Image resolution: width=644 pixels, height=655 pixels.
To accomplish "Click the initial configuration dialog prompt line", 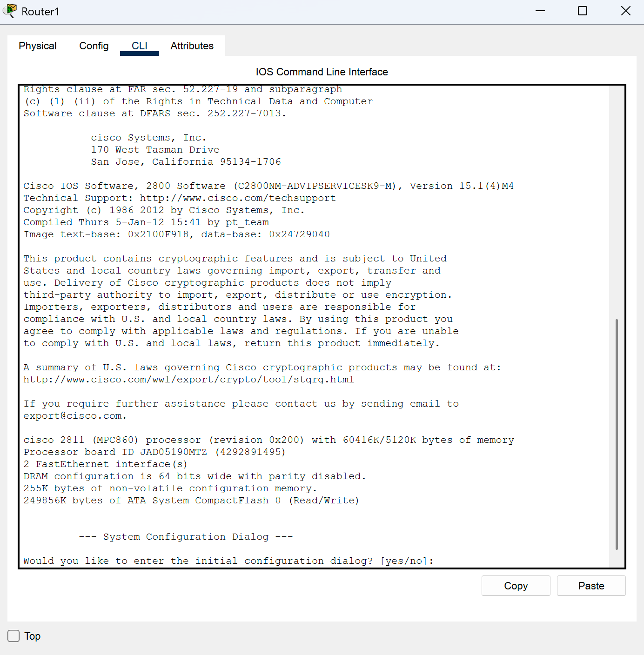I will 228,561.
